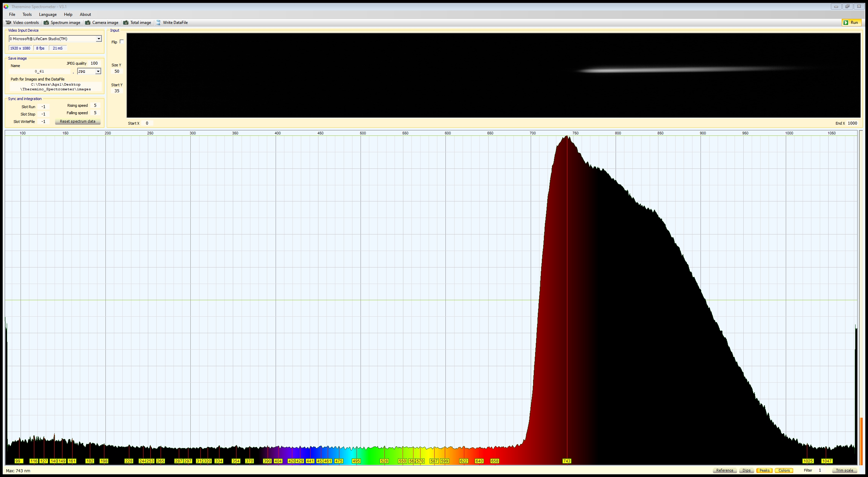Open the Language menu
Screen dimensions: 868x477
[x=48, y=14]
